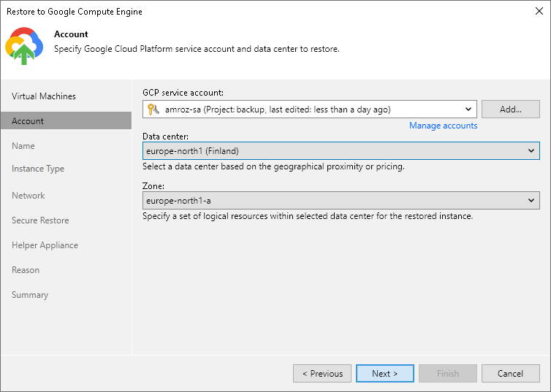Close the Restore to Google Compute Engine dialog

[x=539, y=11]
